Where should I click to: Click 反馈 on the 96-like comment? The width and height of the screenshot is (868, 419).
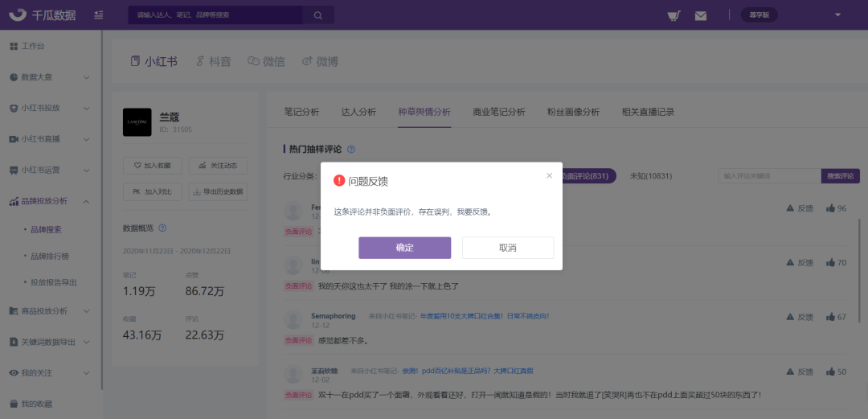(x=800, y=208)
